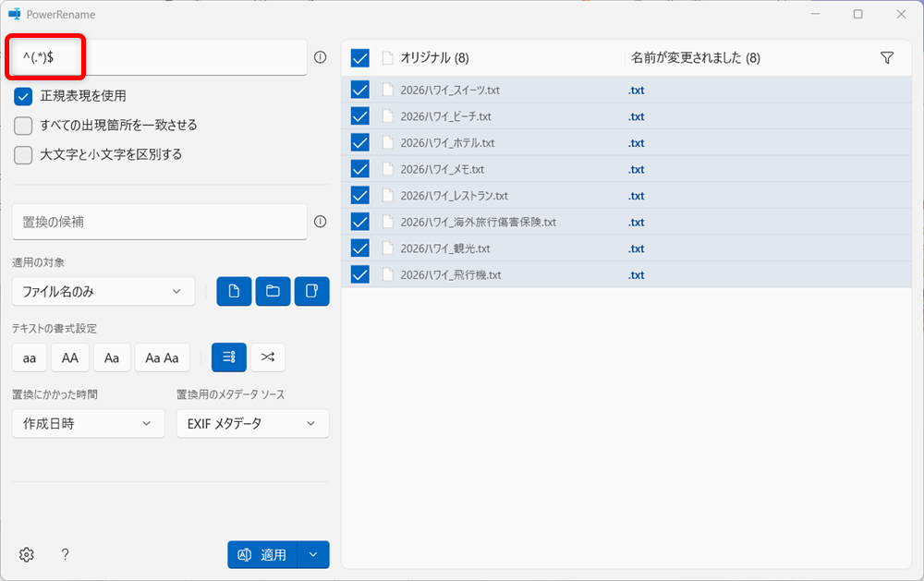
Task: Select the lowercase aa formatting button
Action: coord(29,357)
